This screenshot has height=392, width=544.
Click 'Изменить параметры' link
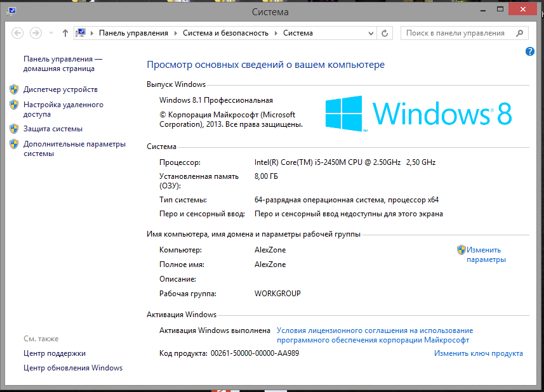[486, 255]
